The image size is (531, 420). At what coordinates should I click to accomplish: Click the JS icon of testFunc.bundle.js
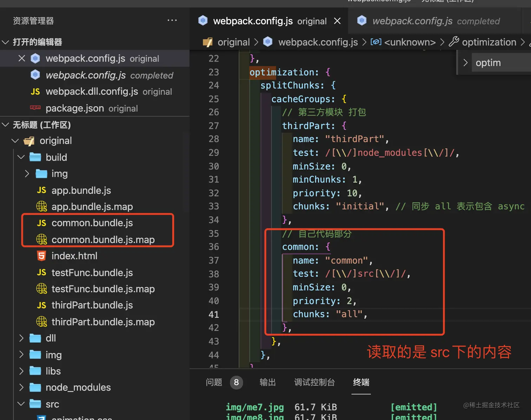(x=41, y=273)
